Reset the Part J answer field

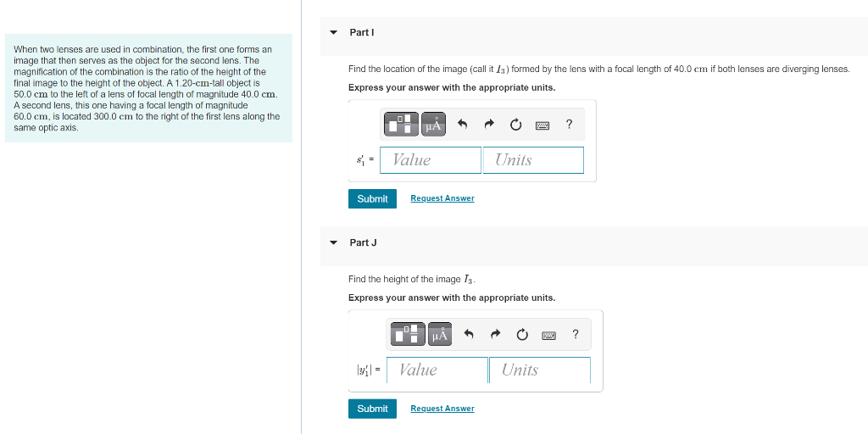(522, 335)
